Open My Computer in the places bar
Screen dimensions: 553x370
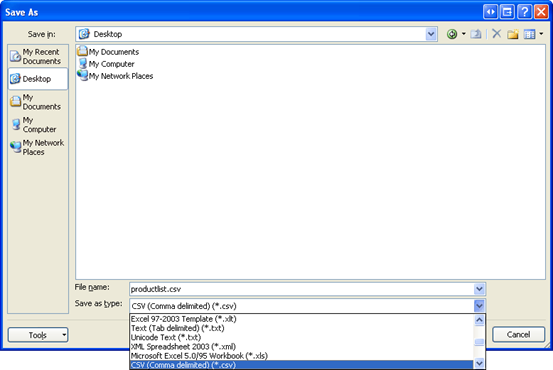click(38, 125)
